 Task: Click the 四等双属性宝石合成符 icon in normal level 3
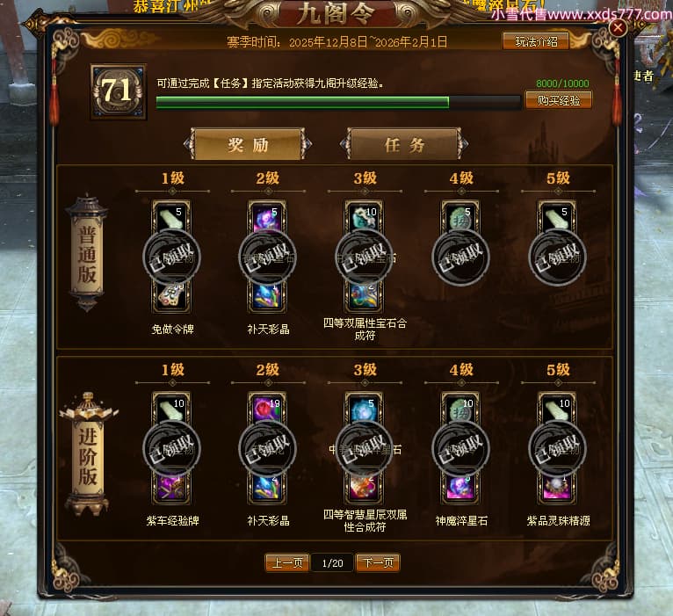[x=364, y=297]
